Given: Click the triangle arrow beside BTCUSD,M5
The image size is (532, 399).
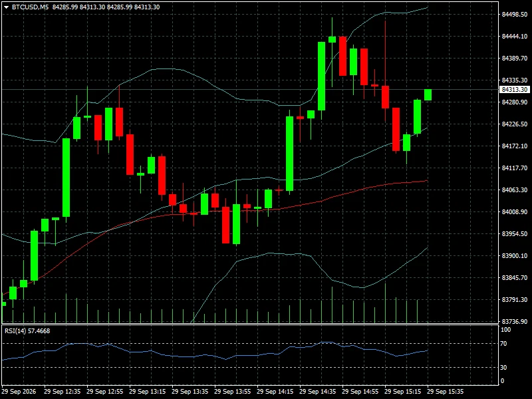Looking at the screenshot, I should click(6, 7).
